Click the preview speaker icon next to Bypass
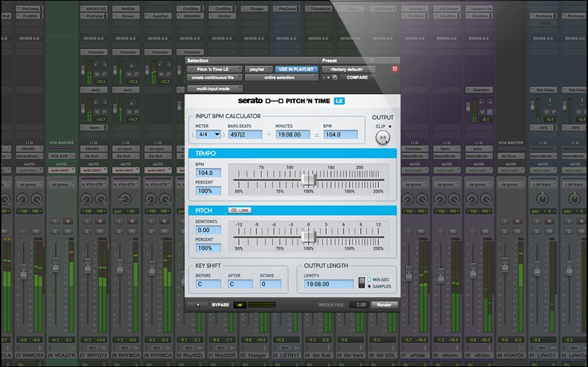This screenshot has height=367, width=588. click(x=197, y=304)
